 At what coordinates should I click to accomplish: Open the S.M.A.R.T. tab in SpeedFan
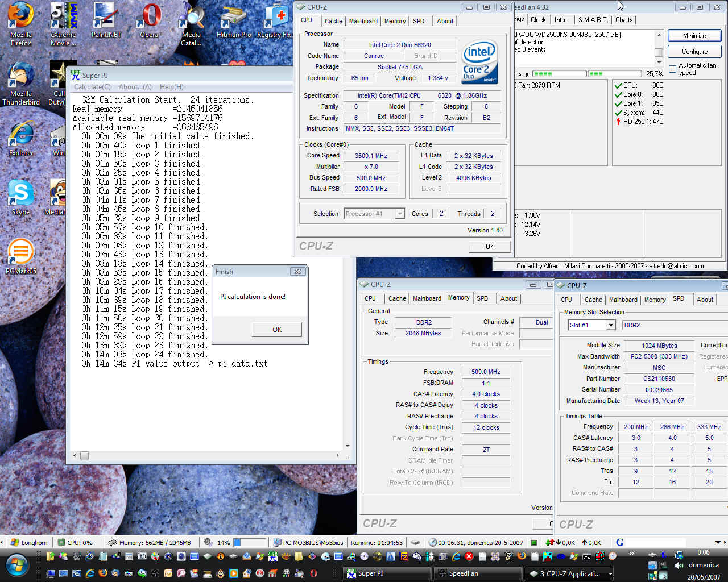(x=593, y=20)
